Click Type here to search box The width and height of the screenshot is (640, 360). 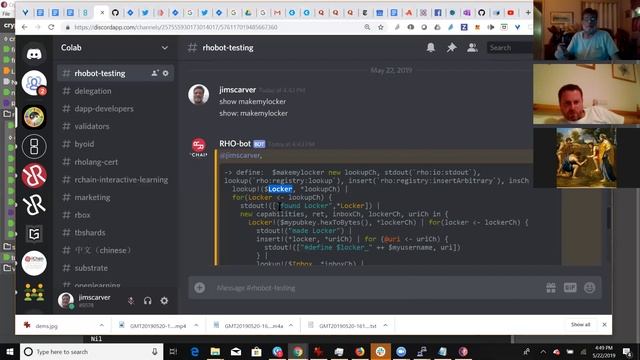(91, 351)
